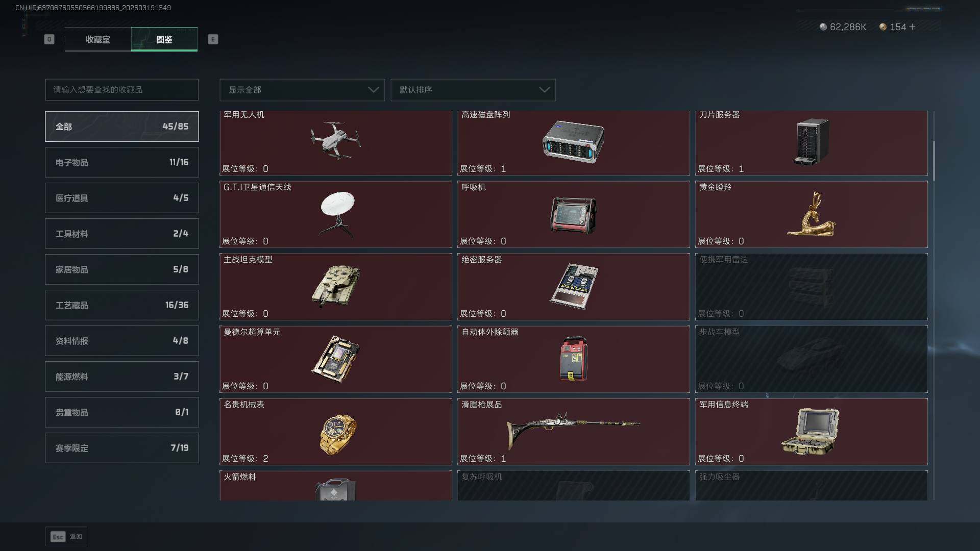Select the 赛季限定 category
Viewport: 980px width, 551px height.
click(122, 448)
